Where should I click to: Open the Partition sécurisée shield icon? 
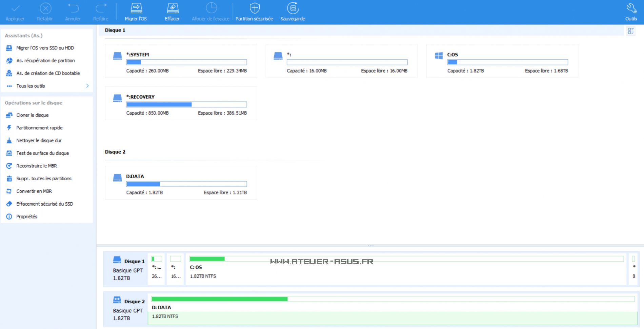(254, 8)
